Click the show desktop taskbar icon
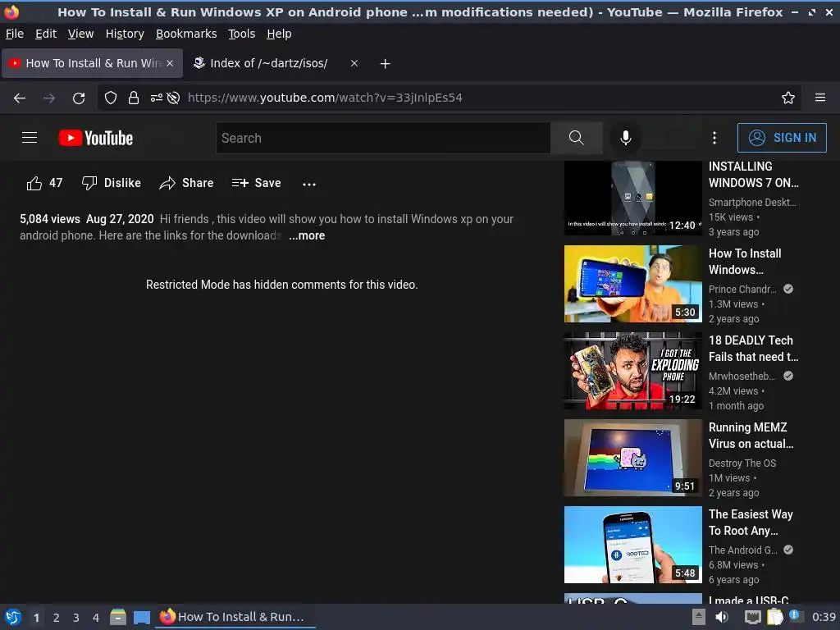This screenshot has height=630, width=840. coord(141,617)
